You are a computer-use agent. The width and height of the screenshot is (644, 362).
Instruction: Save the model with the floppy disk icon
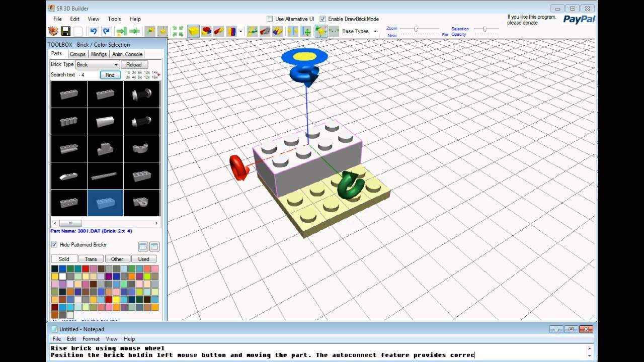[65, 31]
